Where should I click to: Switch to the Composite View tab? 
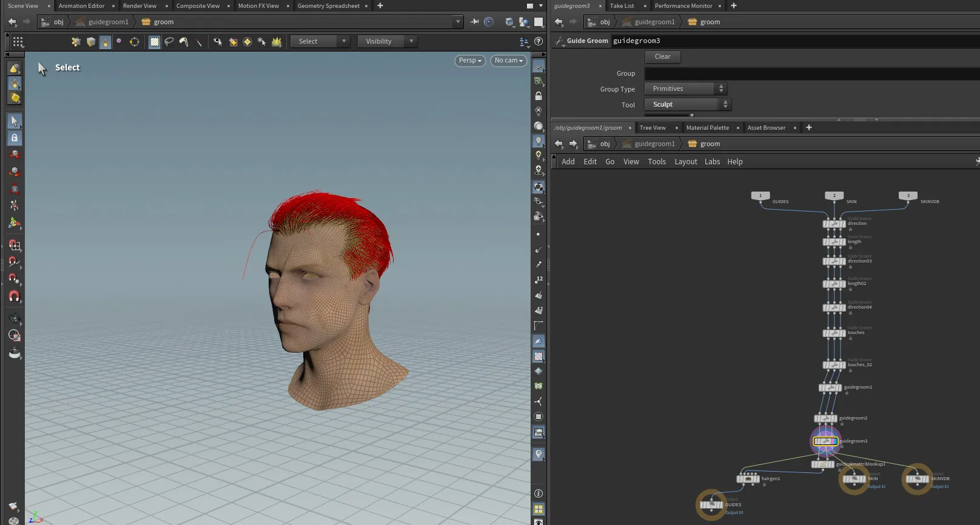[x=198, y=5]
